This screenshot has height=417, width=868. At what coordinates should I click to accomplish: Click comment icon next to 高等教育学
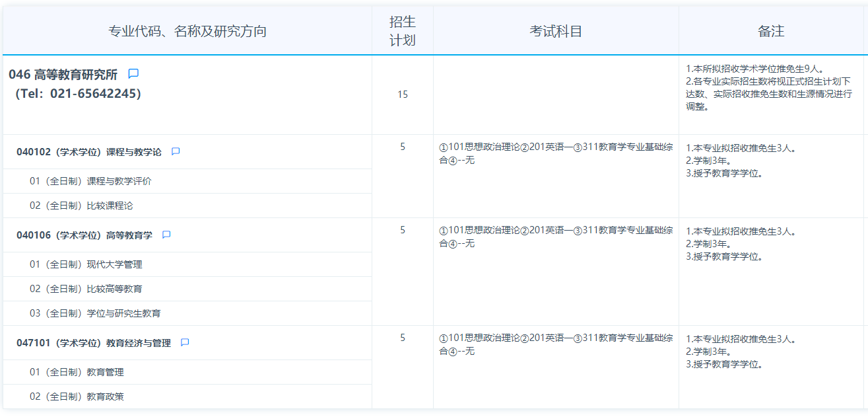[x=166, y=235]
